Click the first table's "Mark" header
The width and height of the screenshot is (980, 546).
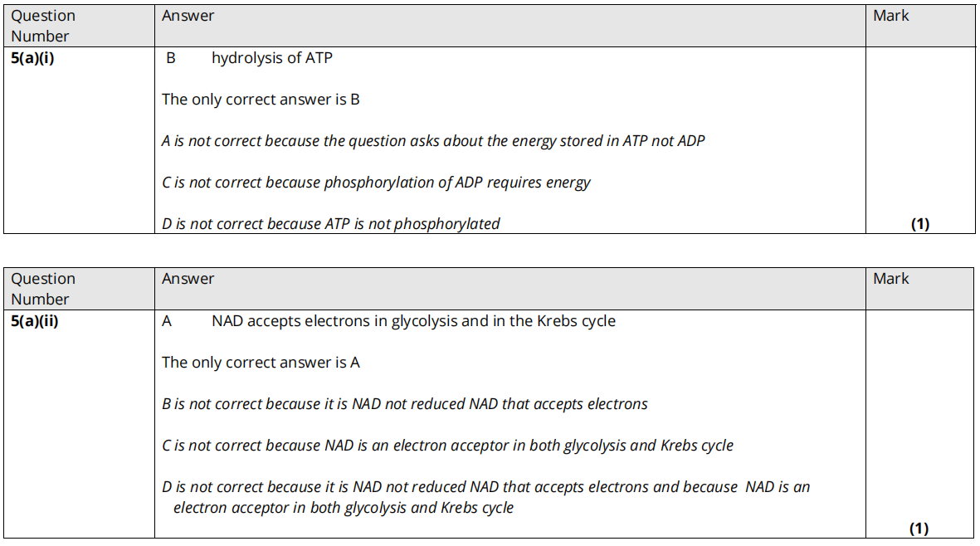(890, 16)
